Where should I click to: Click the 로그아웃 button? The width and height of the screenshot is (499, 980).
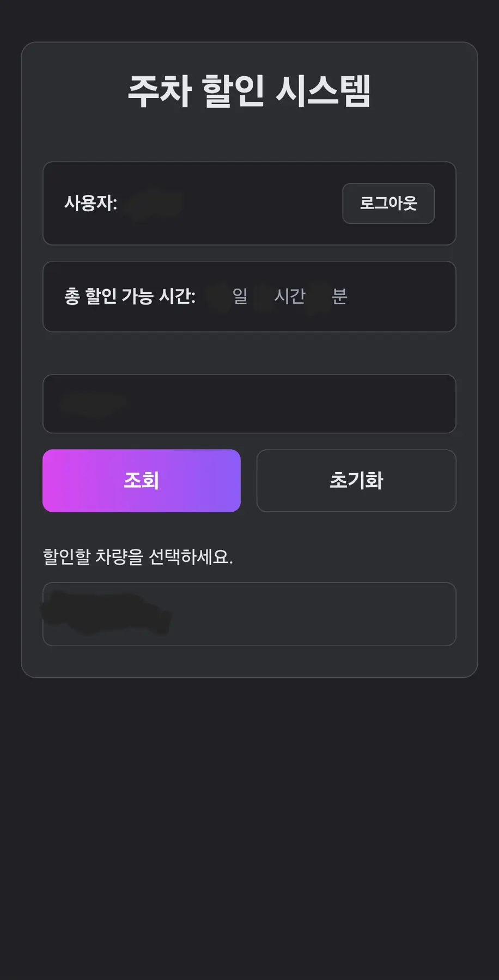tap(388, 203)
